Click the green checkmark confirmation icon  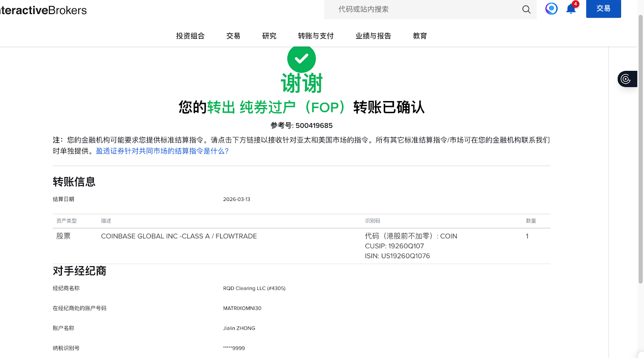301,59
